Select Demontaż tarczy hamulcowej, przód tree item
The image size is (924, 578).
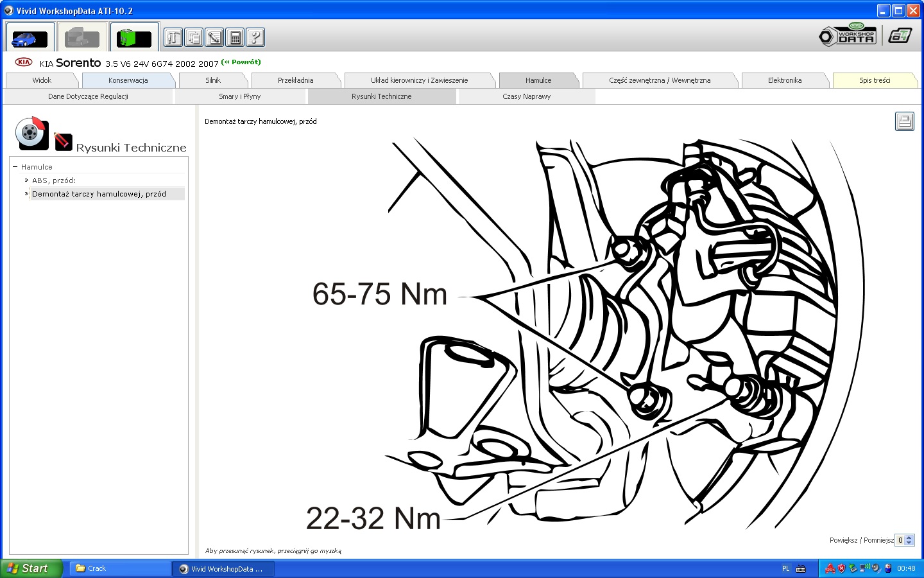(x=99, y=194)
